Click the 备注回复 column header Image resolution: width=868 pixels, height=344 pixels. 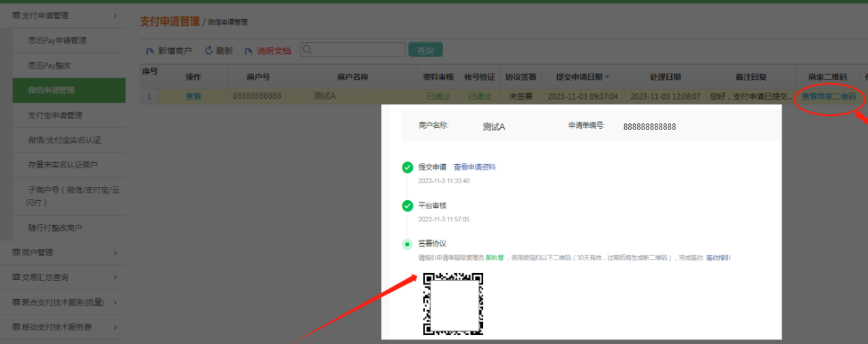pos(751,77)
